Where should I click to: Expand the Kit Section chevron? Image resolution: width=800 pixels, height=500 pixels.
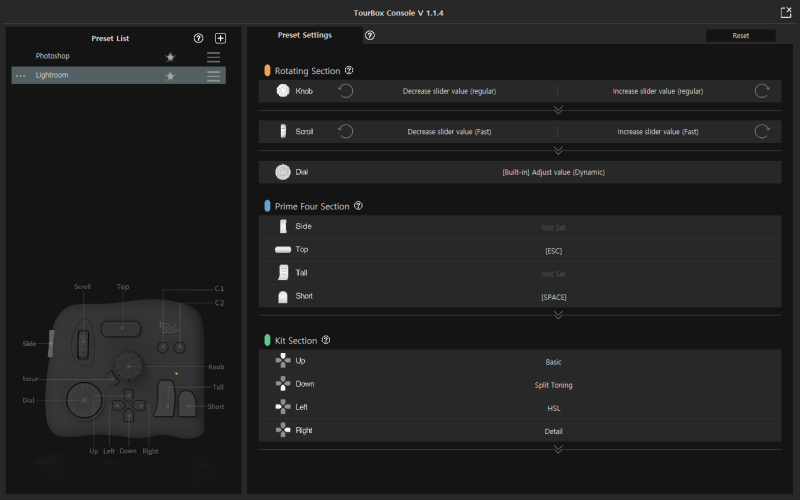pos(558,449)
